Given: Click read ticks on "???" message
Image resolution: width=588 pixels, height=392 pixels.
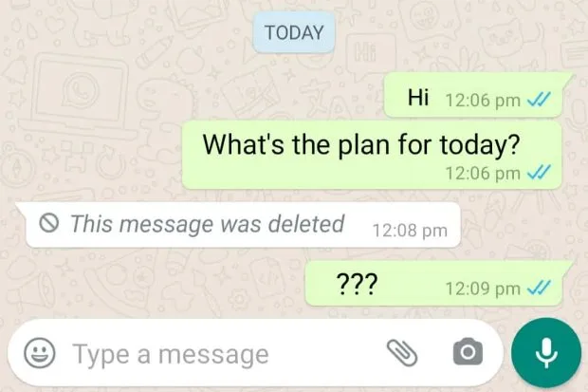Looking at the screenshot, I should pyautogui.click(x=539, y=288).
